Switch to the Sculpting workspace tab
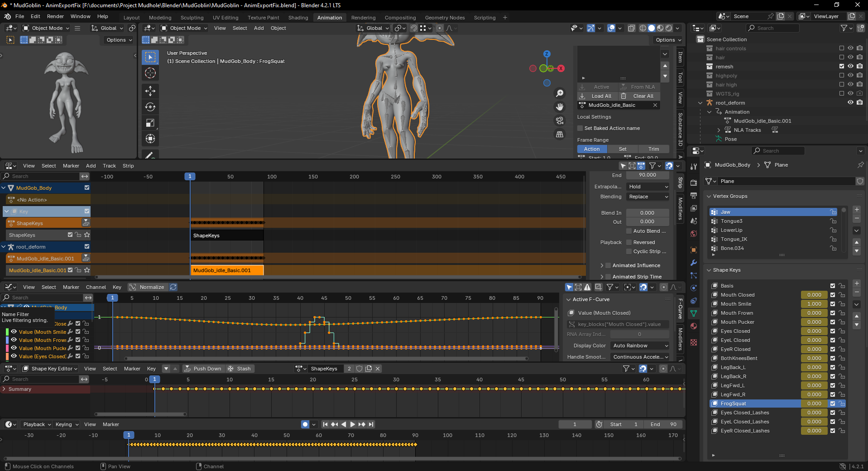This screenshot has height=471, width=868. [x=192, y=18]
